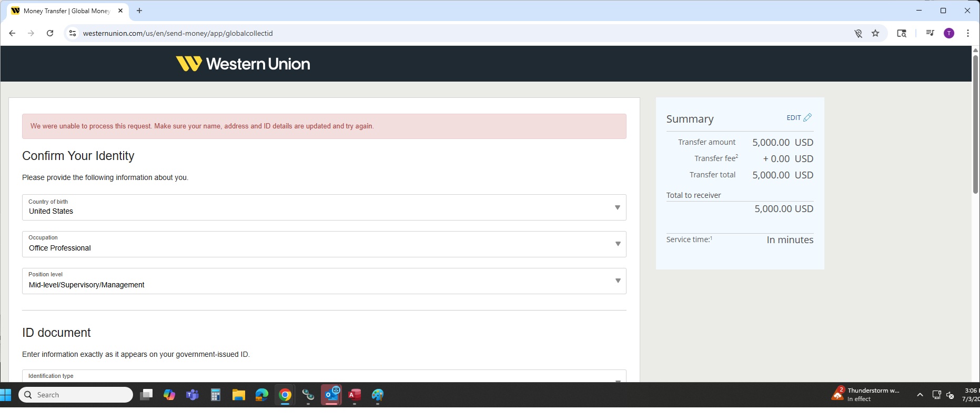Image resolution: width=980 pixels, height=420 pixels.
Task: Click the Position level dropdown arrow
Action: click(618, 281)
